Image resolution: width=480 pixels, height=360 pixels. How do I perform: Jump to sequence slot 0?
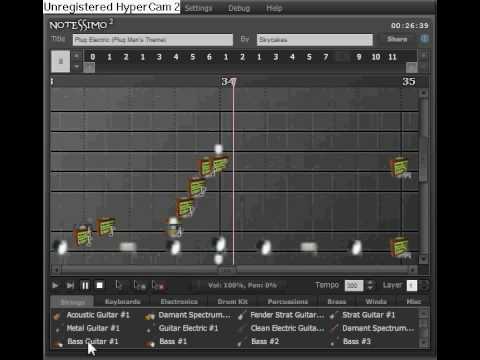(x=92, y=57)
